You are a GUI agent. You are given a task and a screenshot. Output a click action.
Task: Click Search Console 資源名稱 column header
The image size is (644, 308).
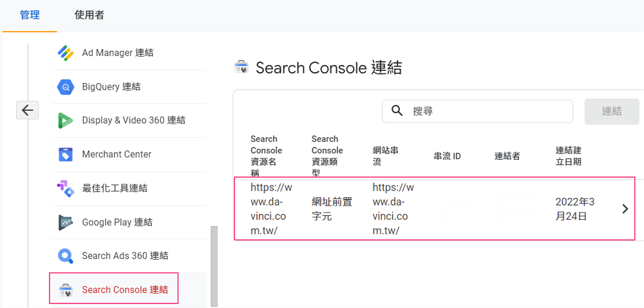click(x=266, y=156)
